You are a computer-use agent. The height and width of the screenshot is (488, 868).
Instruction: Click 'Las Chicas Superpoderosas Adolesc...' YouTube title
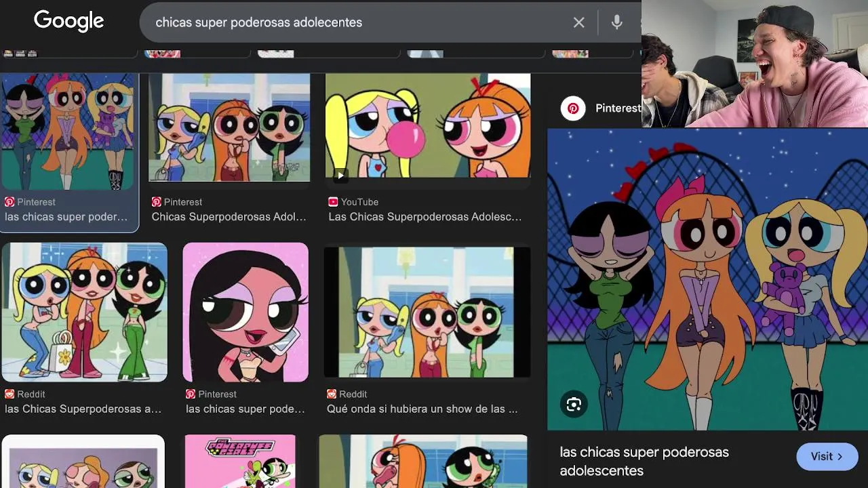425,217
